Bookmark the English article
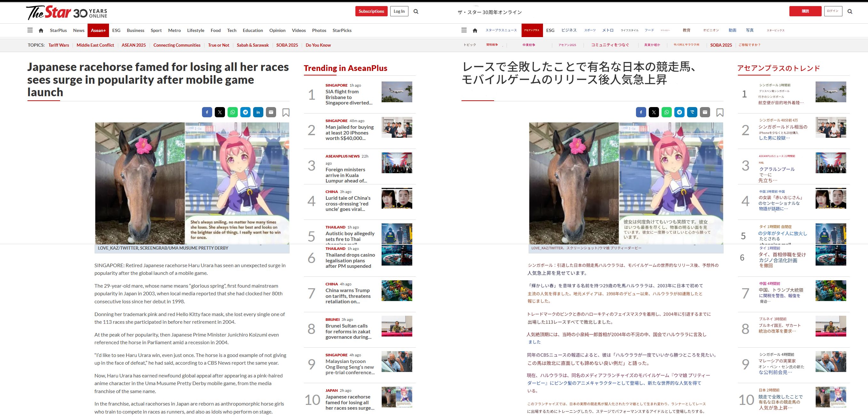Screen dimensions: 868x418 point(286,112)
